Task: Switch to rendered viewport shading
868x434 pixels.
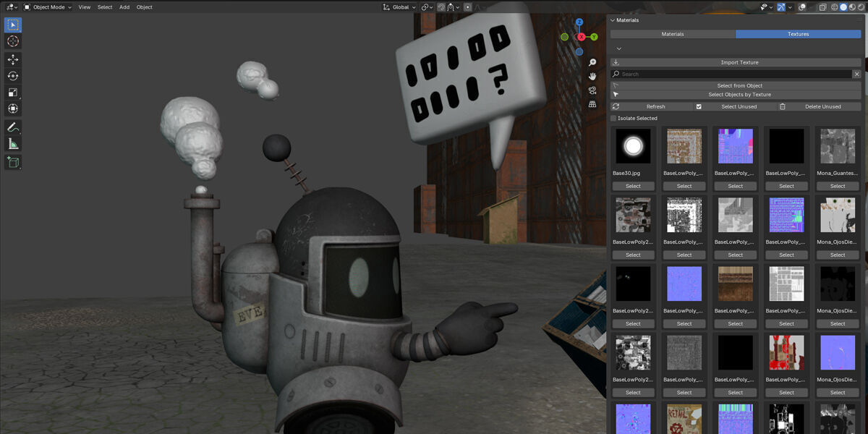Action: (861, 7)
